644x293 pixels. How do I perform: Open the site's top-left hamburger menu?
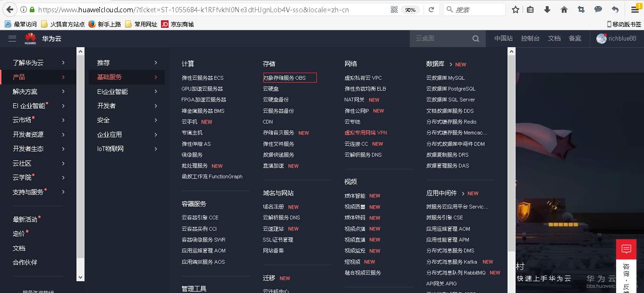point(12,39)
